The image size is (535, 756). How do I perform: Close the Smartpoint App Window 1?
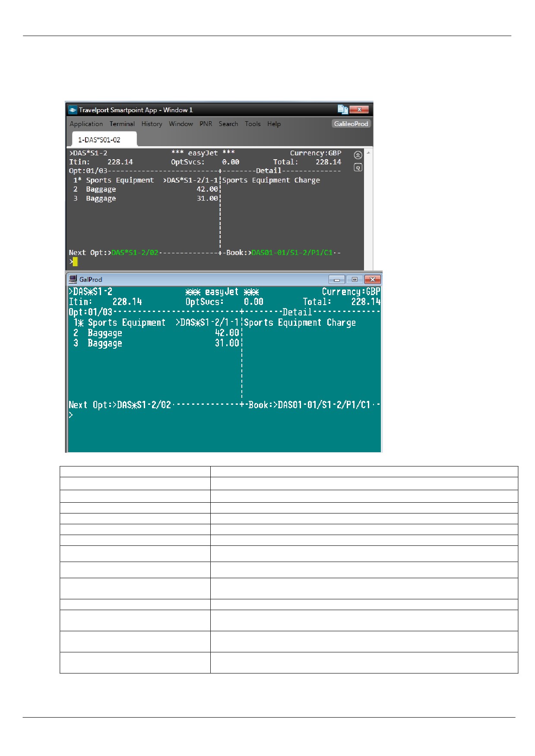click(359, 110)
